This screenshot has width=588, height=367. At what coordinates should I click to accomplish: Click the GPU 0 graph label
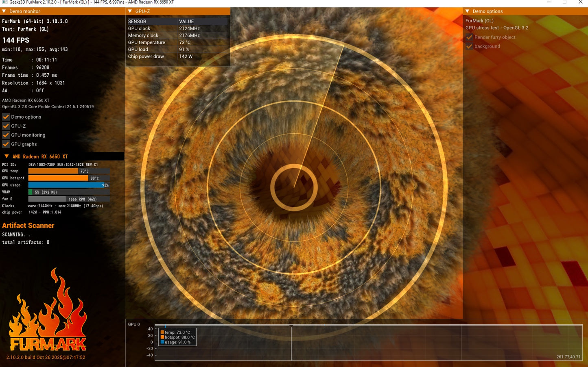click(x=134, y=324)
